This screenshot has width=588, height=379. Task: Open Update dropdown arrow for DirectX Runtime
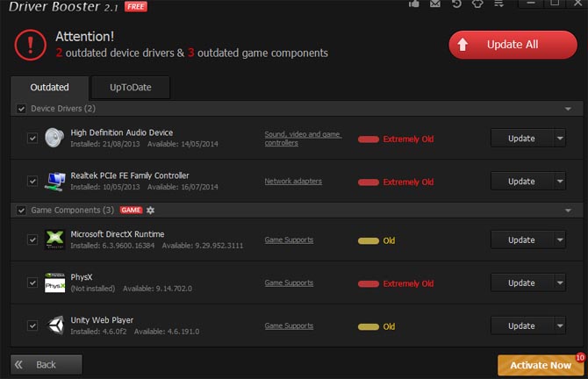click(x=560, y=240)
